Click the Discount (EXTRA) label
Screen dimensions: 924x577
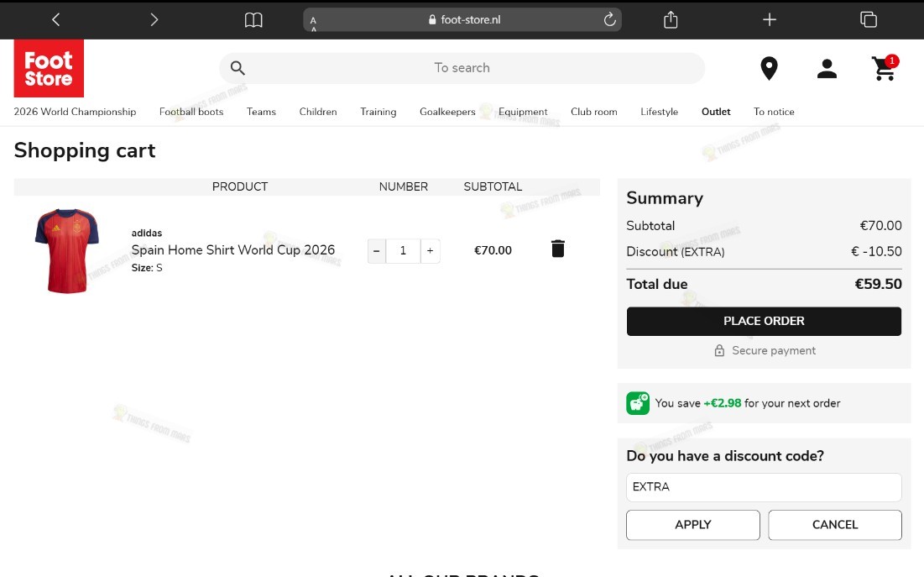[x=676, y=252]
